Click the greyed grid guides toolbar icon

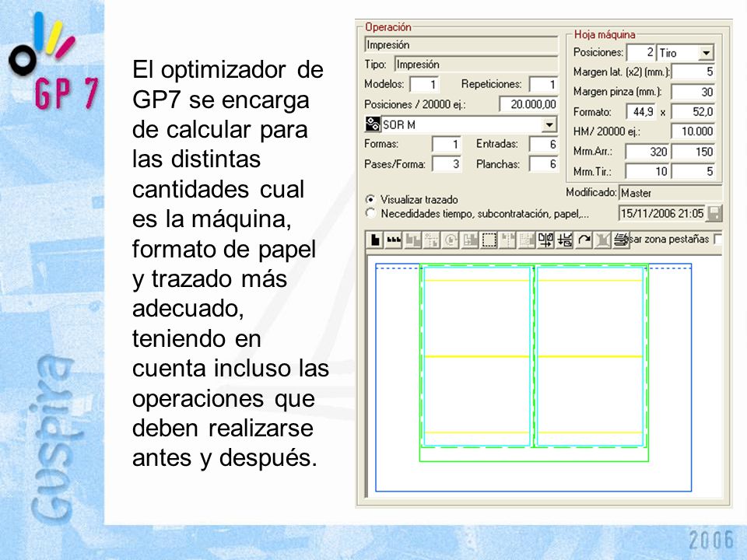click(432, 240)
